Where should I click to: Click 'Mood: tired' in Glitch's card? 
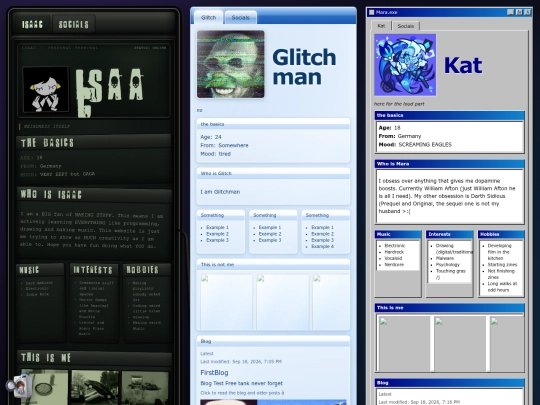coord(216,154)
